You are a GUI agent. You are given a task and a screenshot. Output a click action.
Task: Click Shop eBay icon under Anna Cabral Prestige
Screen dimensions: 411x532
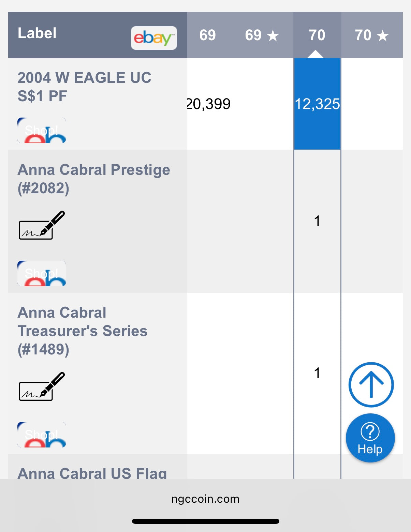(x=42, y=273)
